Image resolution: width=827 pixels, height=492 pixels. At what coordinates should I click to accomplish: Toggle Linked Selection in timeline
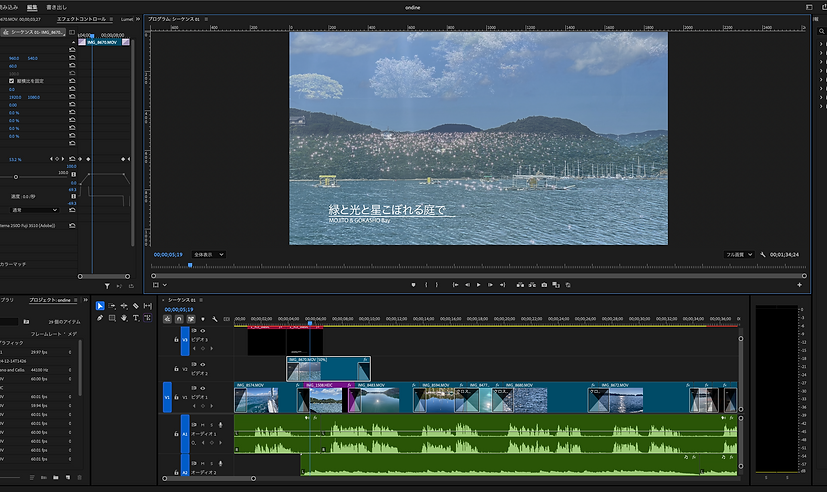tap(191, 319)
